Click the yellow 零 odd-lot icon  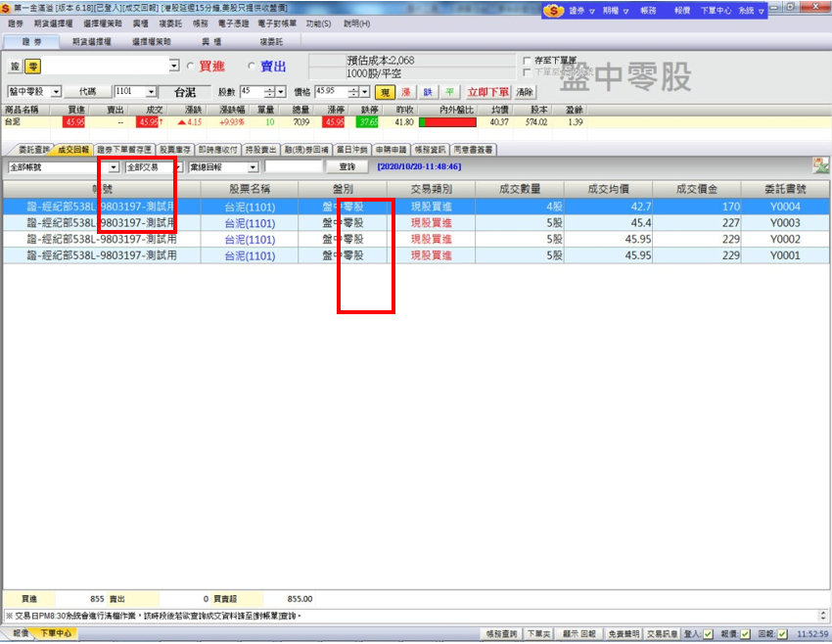pyautogui.click(x=33, y=66)
